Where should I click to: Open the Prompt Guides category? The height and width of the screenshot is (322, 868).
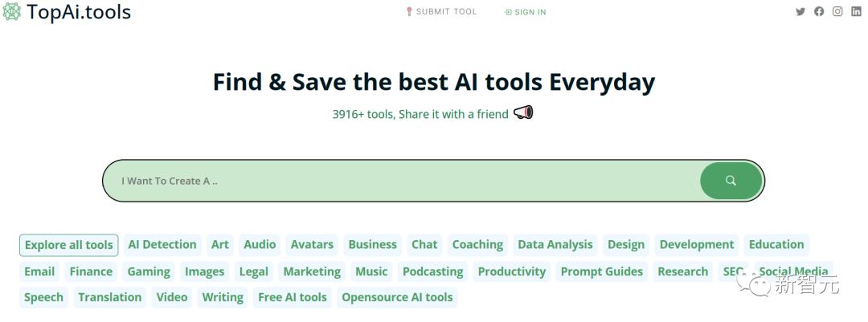(x=602, y=271)
